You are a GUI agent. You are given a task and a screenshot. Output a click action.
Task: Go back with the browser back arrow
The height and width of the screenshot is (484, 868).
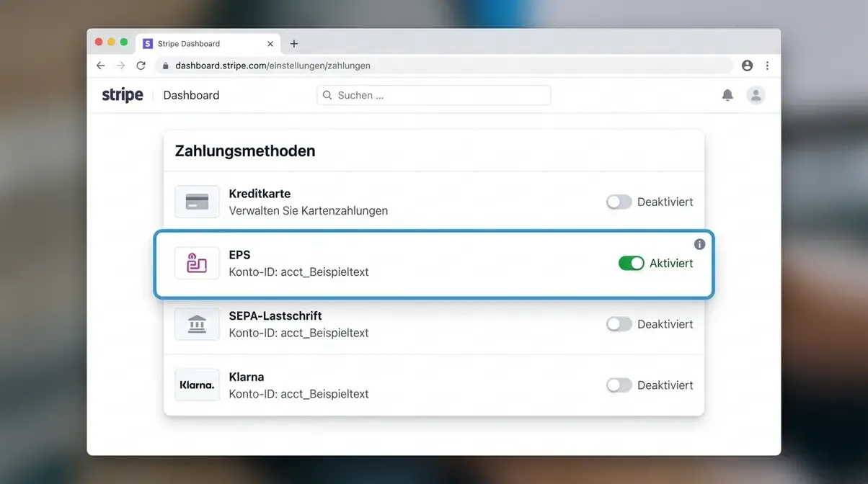point(100,66)
